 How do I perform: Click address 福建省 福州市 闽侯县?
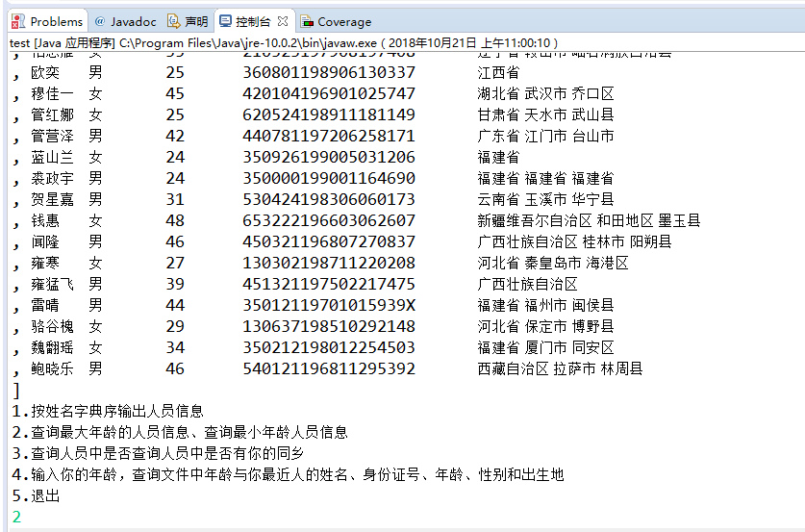pyautogui.click(x=545, y=305)
